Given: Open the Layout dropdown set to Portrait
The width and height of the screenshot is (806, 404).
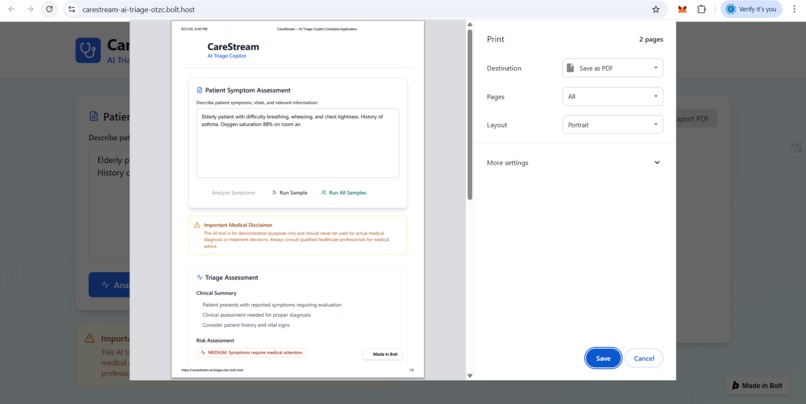Looking at the screenshot, I should point(612,124).
